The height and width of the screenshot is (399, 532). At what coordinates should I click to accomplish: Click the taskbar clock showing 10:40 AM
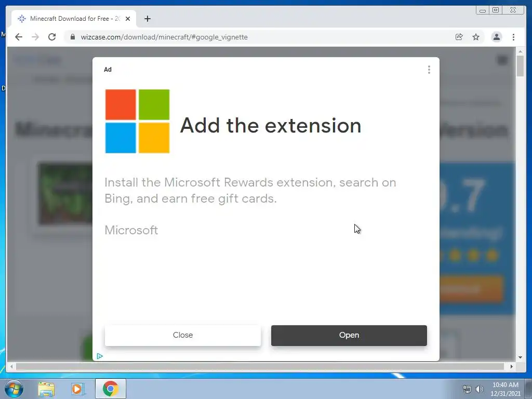[505, 389]
